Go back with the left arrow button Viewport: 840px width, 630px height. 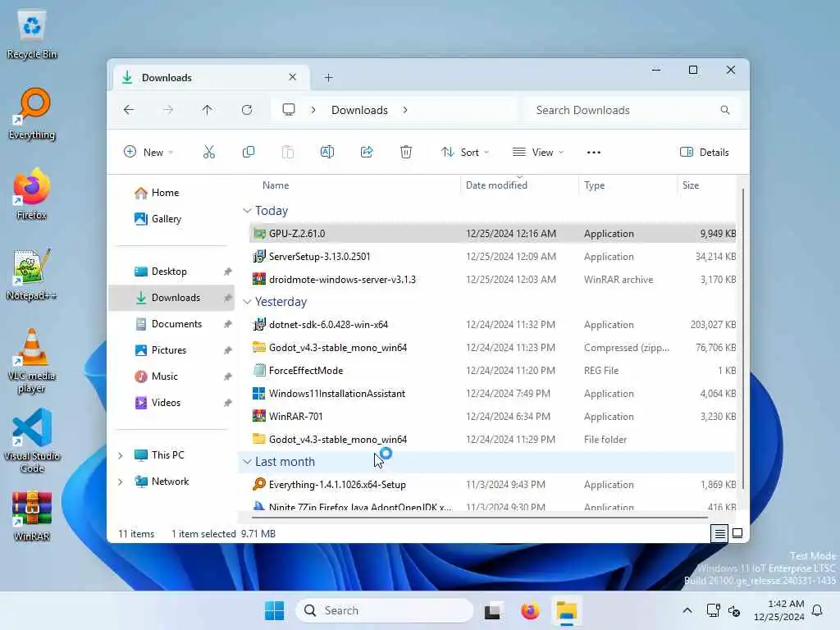pos(129,110)
